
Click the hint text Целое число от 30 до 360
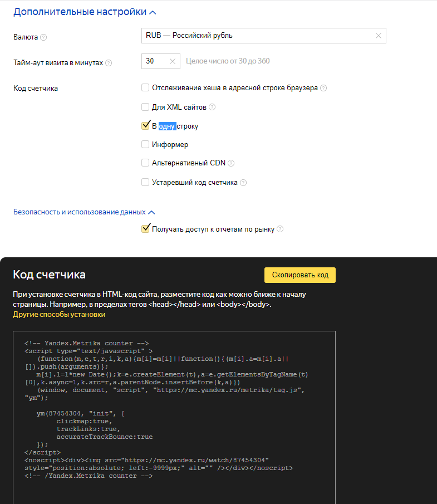pos(228,61)
